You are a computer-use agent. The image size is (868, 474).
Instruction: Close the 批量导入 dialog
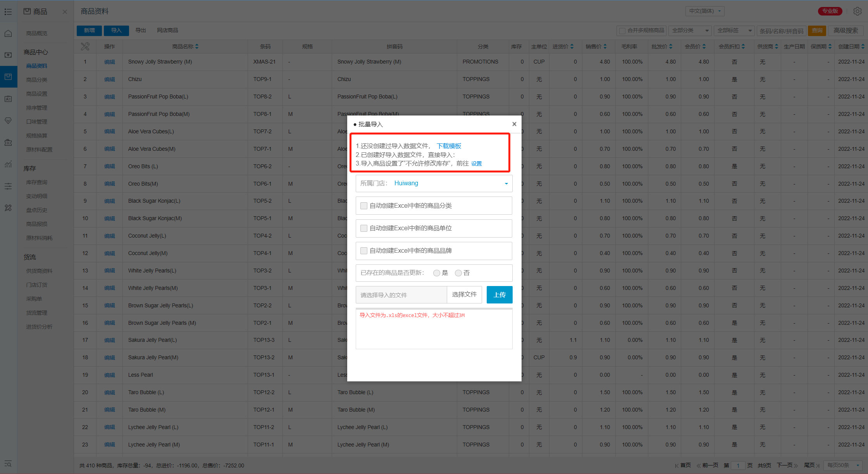coord(514,124)
